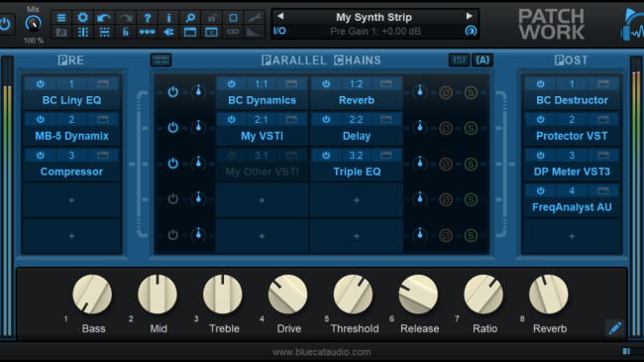The height and width of the screenshot is (362, 644).
Task: Click the pencil edit icon near Reverb knob
Action: [x=615, y=328]
